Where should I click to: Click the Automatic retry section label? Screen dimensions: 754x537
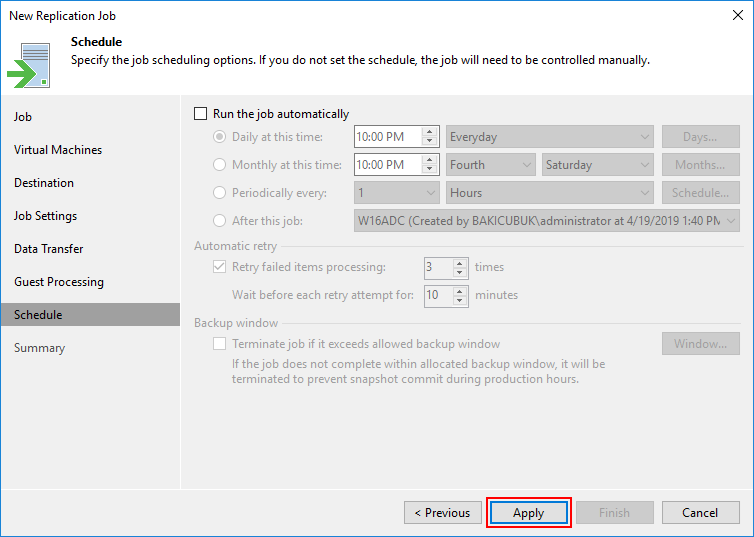(x=236, y=246)
